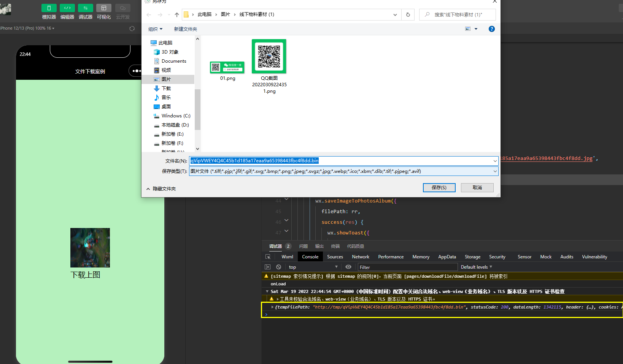
Task: Open the mini program capsule menu dots
Action: 137,71
